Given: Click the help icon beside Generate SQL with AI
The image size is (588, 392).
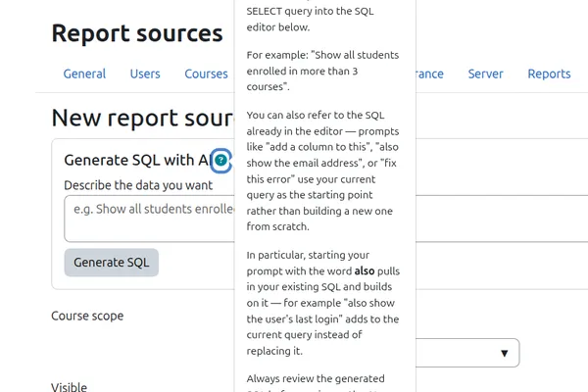Looking at the screenshot, I should click(220, 161).
